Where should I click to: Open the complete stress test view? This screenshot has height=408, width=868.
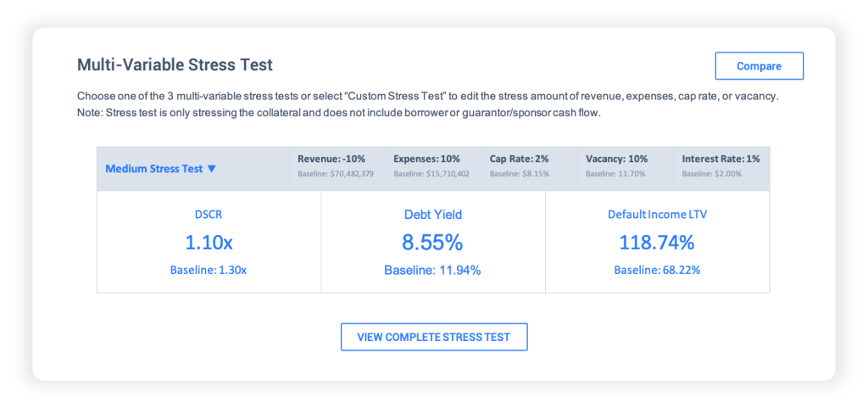coord(434,337)
